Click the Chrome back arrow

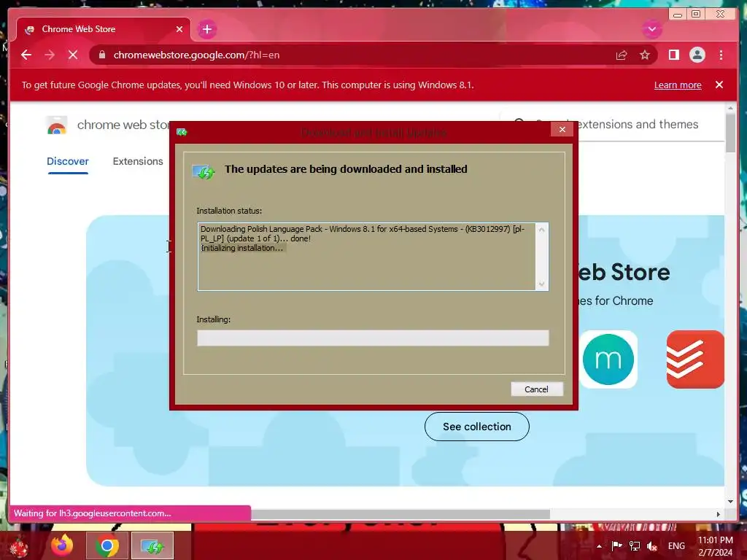point(26,55)
